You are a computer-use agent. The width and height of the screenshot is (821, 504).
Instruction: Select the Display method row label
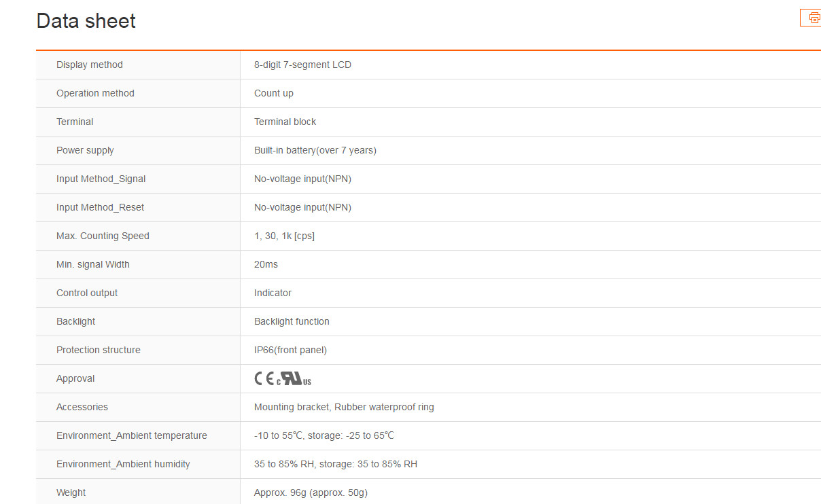[90, 65]
